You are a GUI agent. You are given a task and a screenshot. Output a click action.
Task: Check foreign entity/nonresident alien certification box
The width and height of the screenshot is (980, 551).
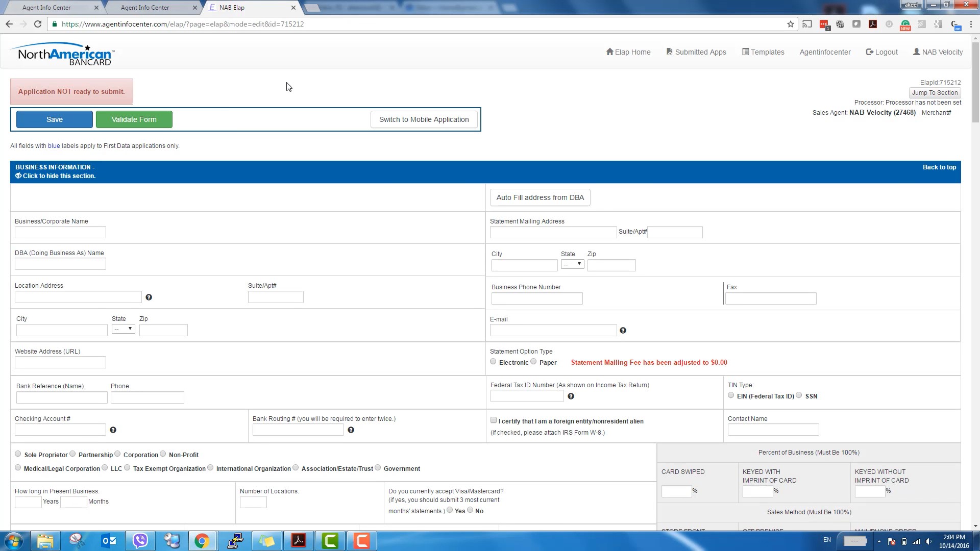click(x=494, y=420)
